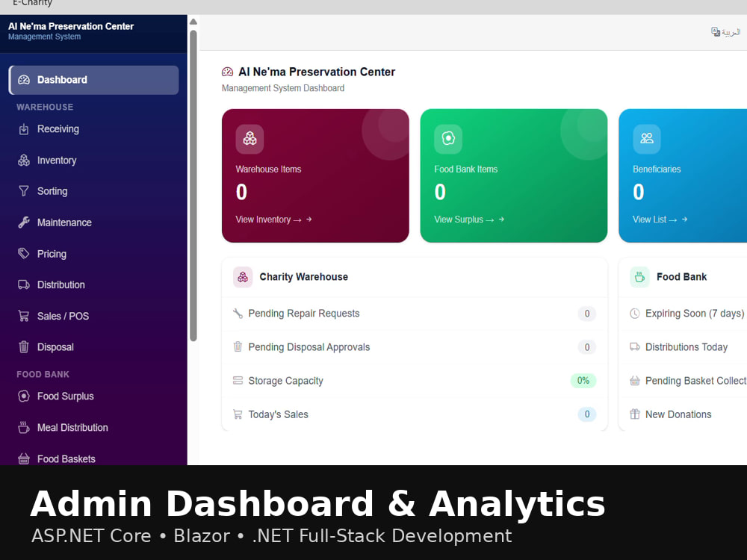
Task: Open Meal Distribution page
Action: click(72, 428)
